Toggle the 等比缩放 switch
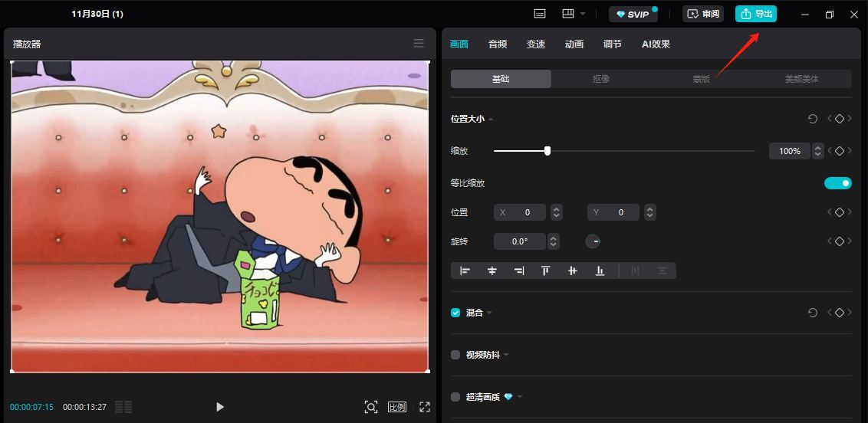The width and height of the screenshot is (868, 423). click(838, 183)
